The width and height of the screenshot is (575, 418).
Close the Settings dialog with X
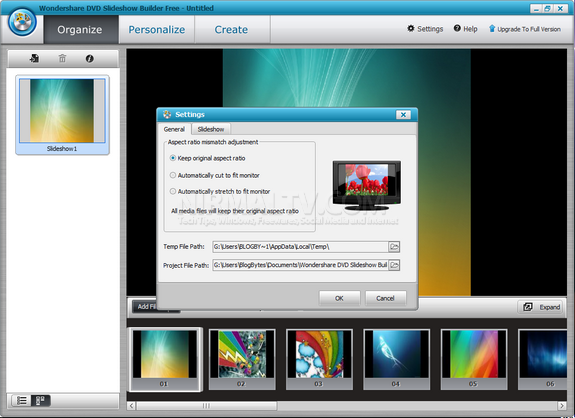click(x=403, y=115)
